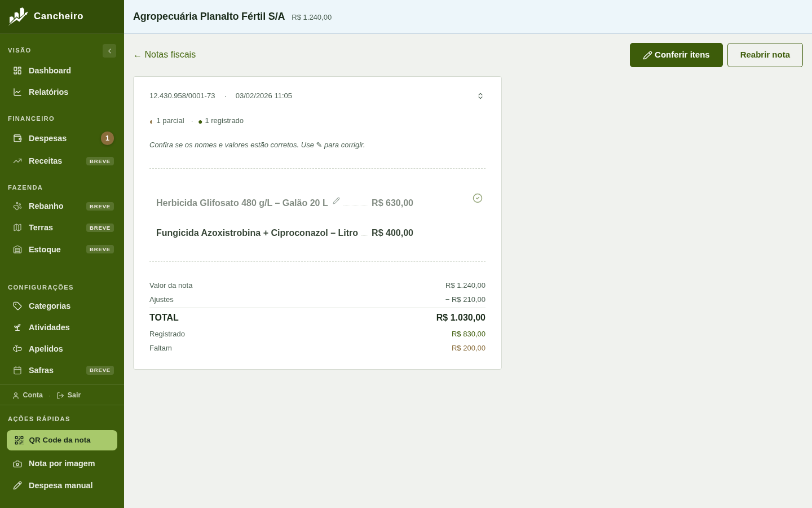The image size is (812, 508).
Task: Expand the invoice header details chevron
Action: click(480, 96)
